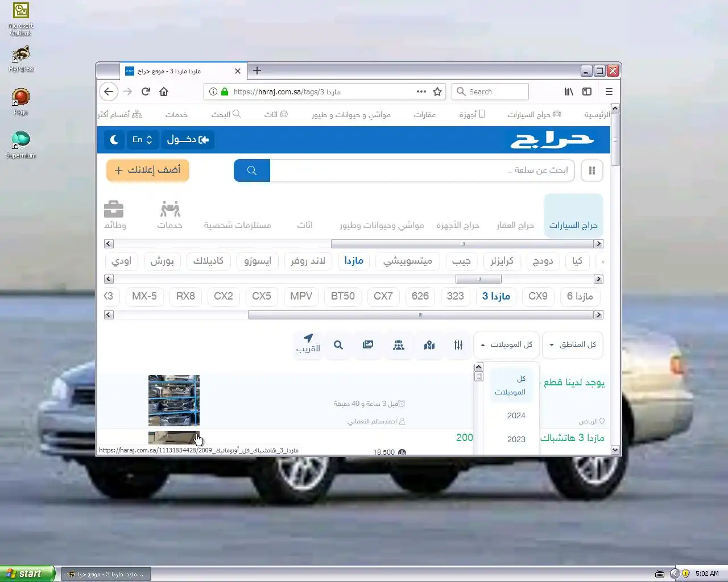Click the دخول login button

[188, 140]
